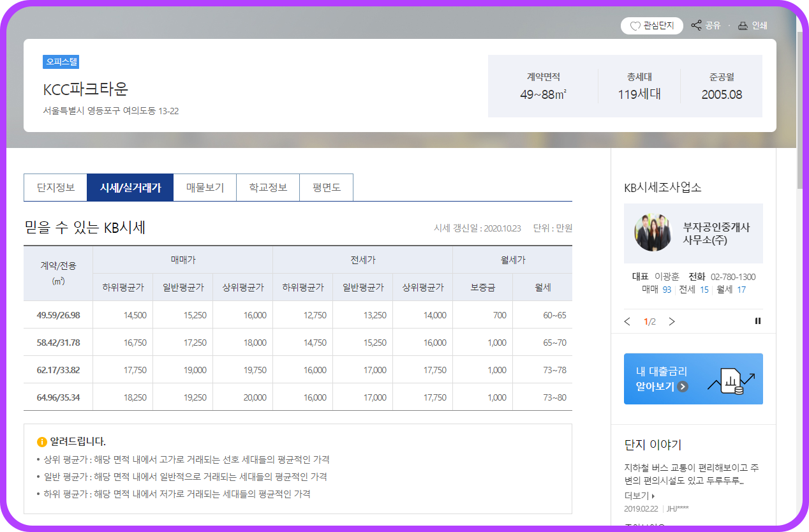Click the 단지 이야기 review text
809x532 pixels.
pos(692,474)
